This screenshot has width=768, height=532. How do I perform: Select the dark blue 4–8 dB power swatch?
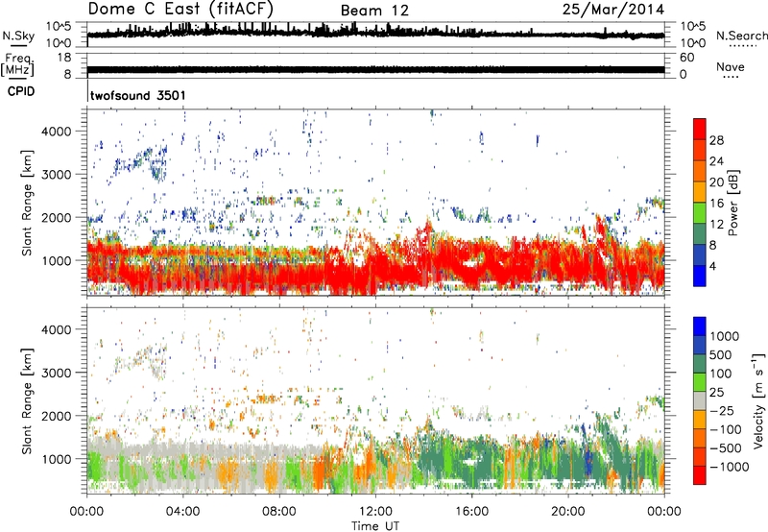tap(700, 255)
